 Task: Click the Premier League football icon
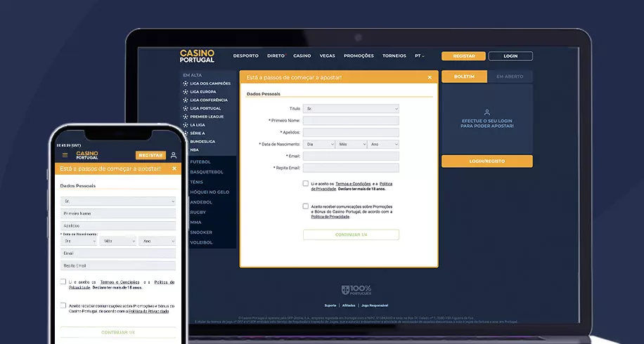pyautogui.click(x=185, y=117)
